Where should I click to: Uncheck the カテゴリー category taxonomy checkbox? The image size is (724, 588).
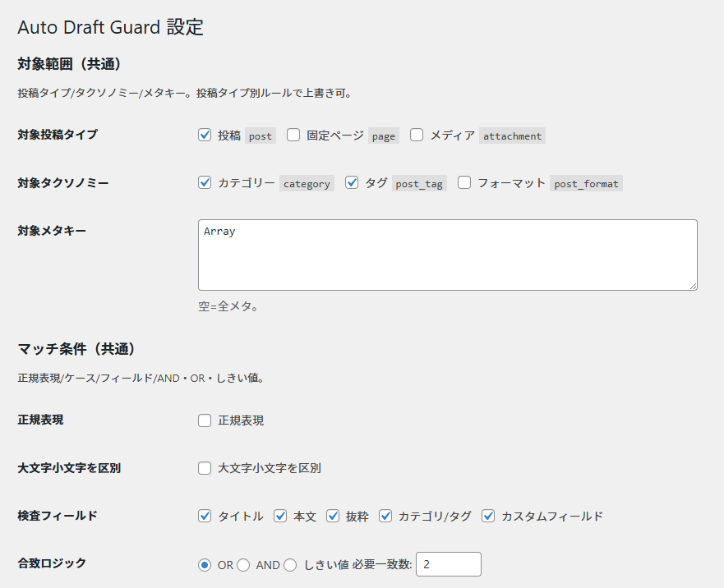[x=205, y=183]
